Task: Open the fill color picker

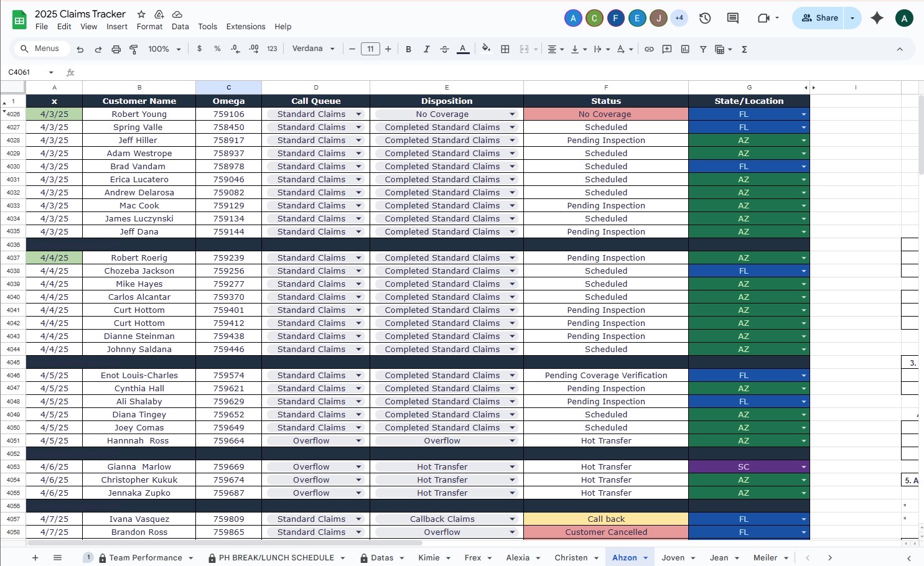Action: [486, 49]
